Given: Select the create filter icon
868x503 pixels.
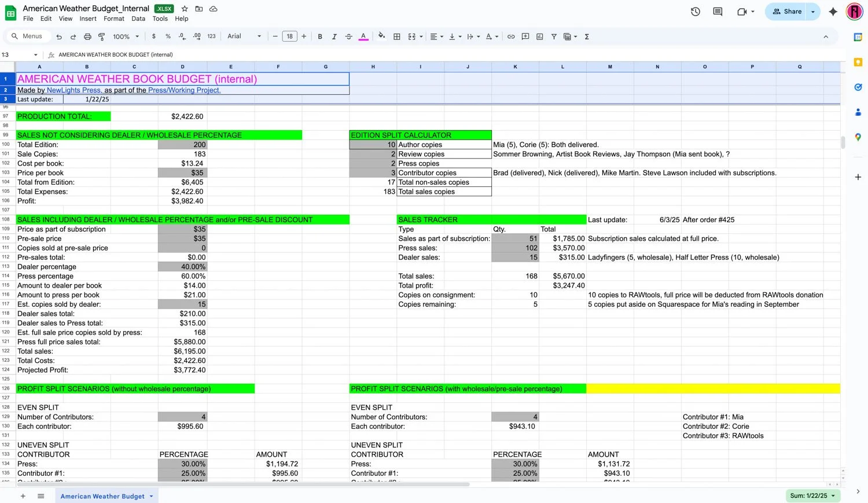Looking at the screenshot, I should 554,36.
